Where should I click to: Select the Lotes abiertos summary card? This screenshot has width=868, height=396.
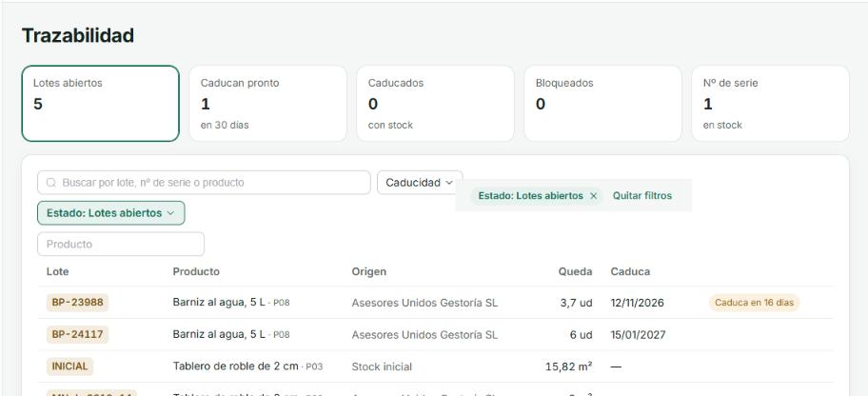tap(101, 104)
